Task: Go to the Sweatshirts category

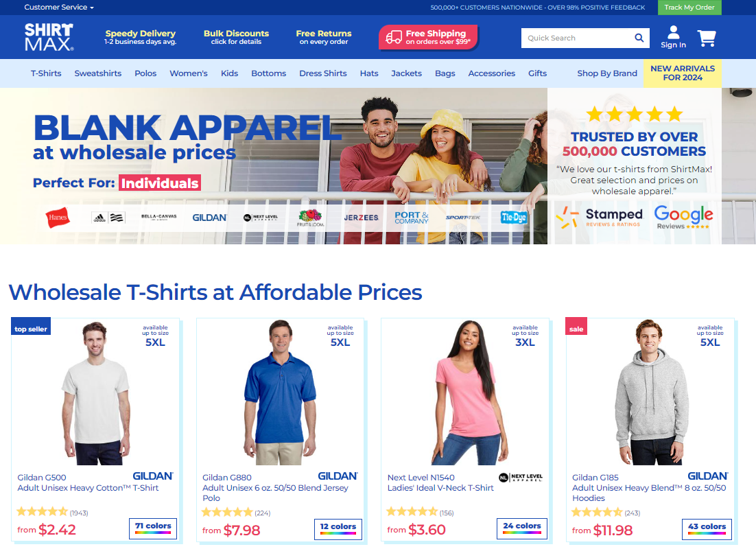Action: 98,73
